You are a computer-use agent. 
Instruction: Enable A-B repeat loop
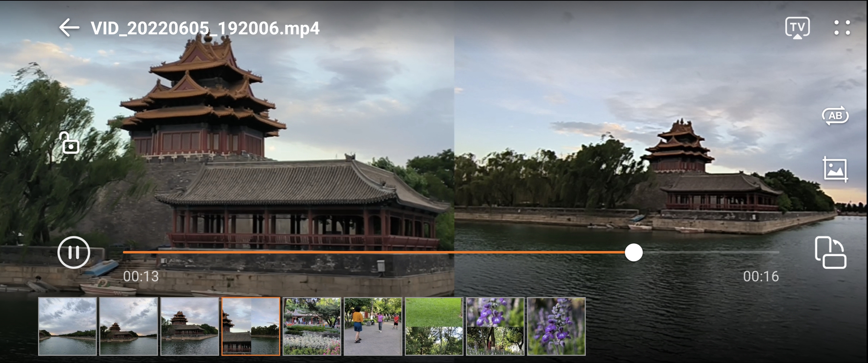coord(835,116)
